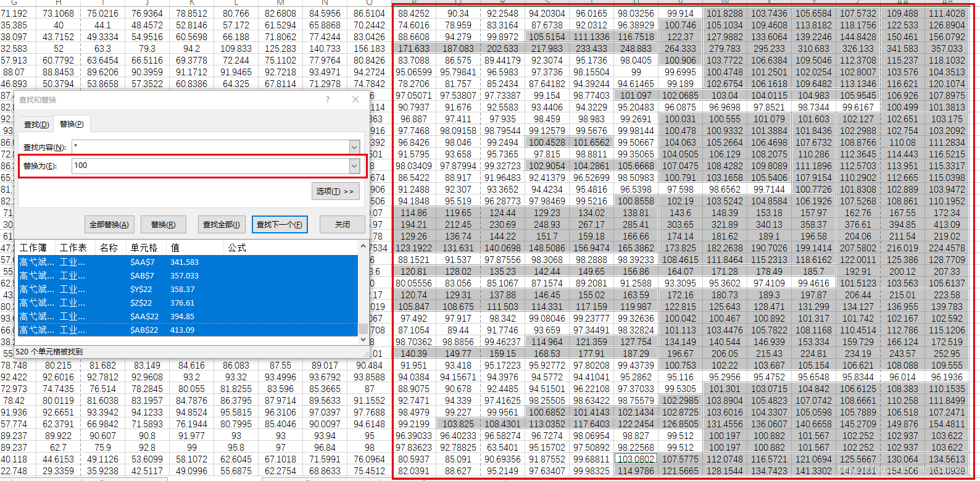Select the $Y$22 result row
Viewport: 980px width, 481px height.
(188, 290)
